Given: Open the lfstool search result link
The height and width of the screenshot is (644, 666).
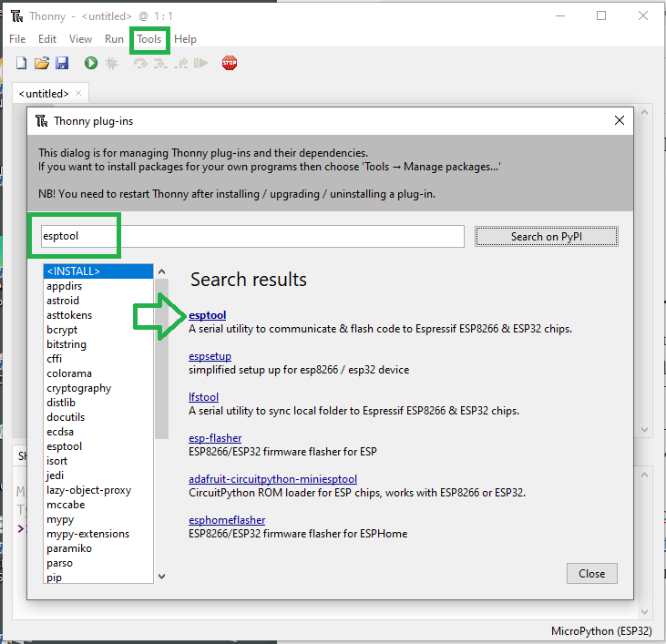Looking at the screenshot, I should click(x=203, y=397).
